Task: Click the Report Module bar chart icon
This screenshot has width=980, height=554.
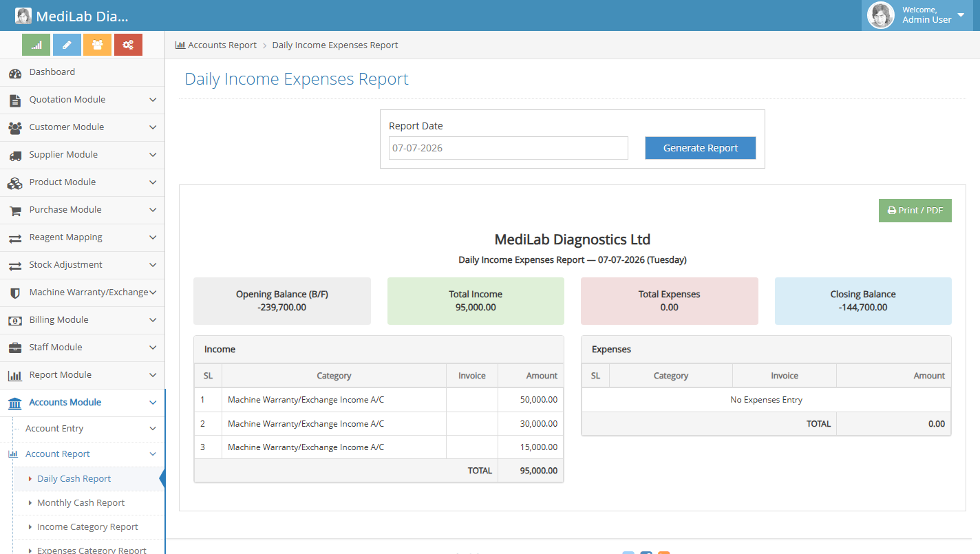Action: pyautogui.click(x=15, y=375)
